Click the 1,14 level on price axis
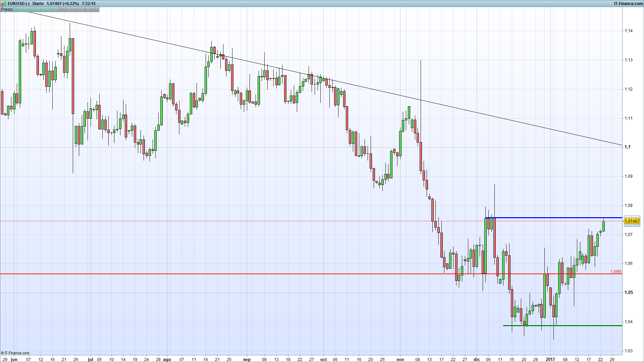The width and height of the screenshot is (644, 362). pyautogui.click(x=628, y=31)
